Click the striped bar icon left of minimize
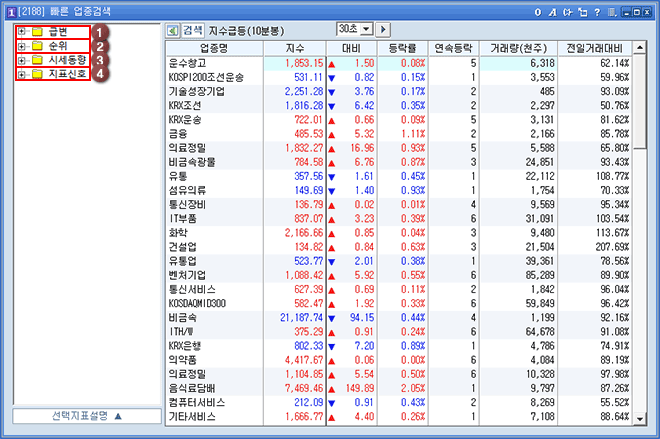The height and width of the screenshot is (439, 660). 611,10
